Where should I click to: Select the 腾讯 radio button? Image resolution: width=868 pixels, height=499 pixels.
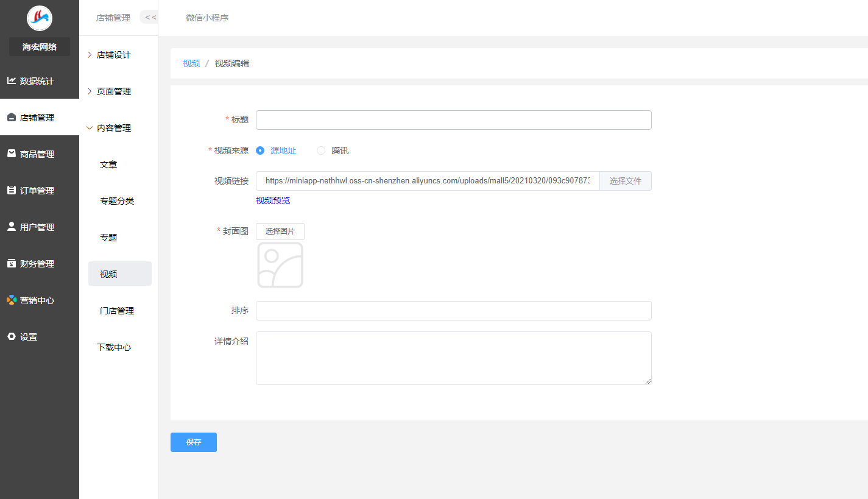click(x=321, y=150)
